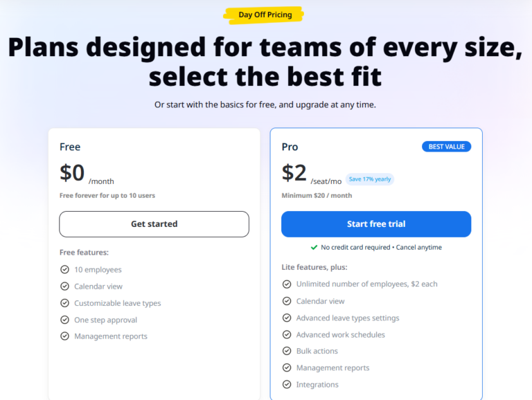
Task: Click Advanced leave types settings text
Action: click(x=348, y=318)
